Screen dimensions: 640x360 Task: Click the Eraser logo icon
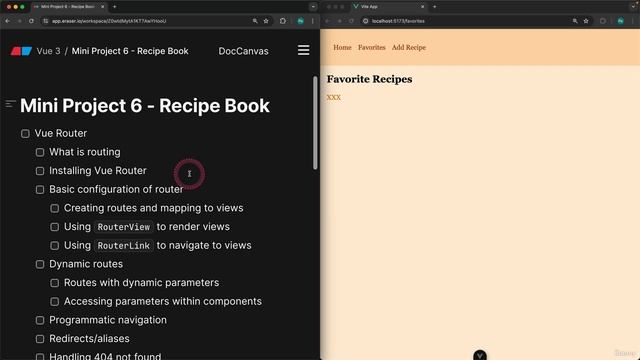(21, 51)
